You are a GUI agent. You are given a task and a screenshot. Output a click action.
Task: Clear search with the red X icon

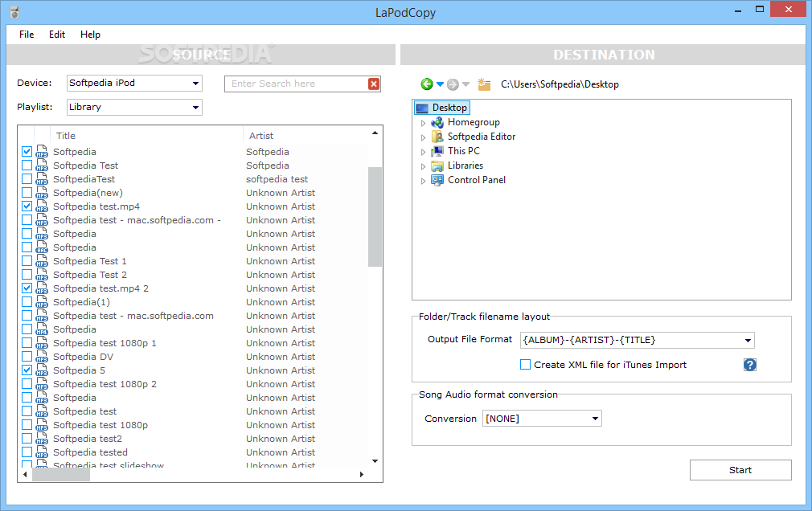373,84
